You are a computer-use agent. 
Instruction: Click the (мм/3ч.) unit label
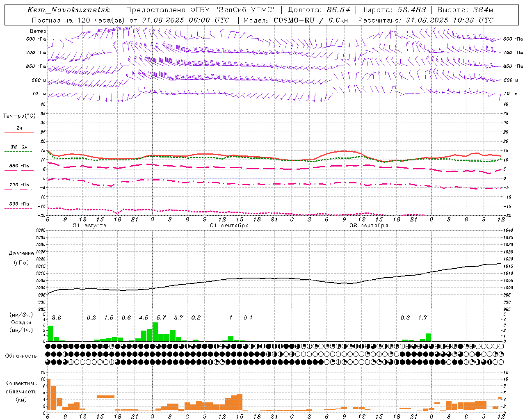[21, 315]
